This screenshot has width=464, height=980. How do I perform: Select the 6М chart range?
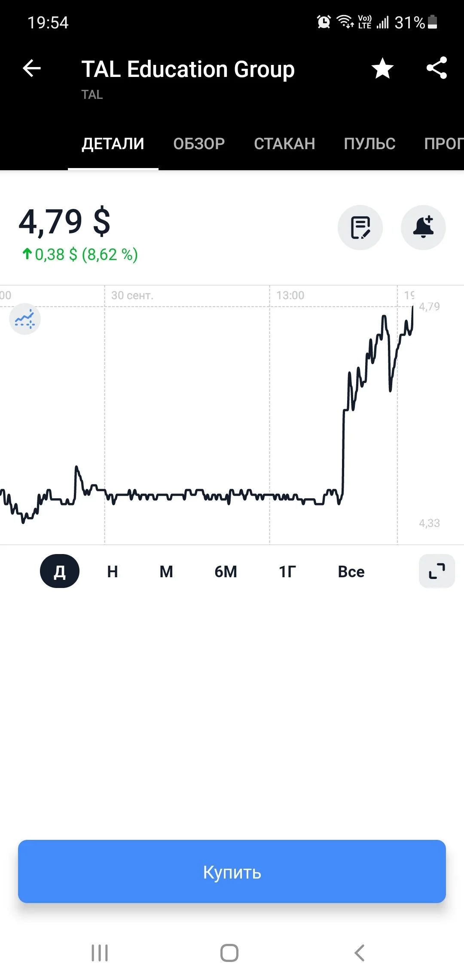pos(226,572)
